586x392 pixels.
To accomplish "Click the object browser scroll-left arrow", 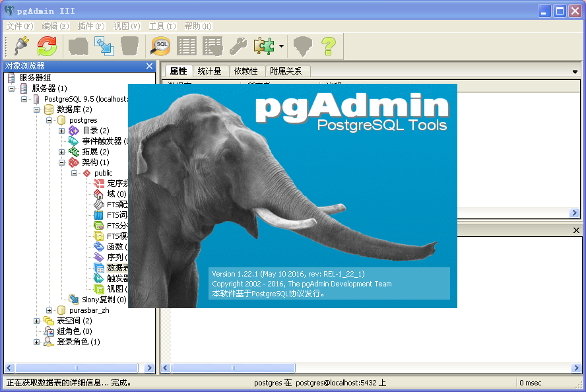I will point(9,368).
